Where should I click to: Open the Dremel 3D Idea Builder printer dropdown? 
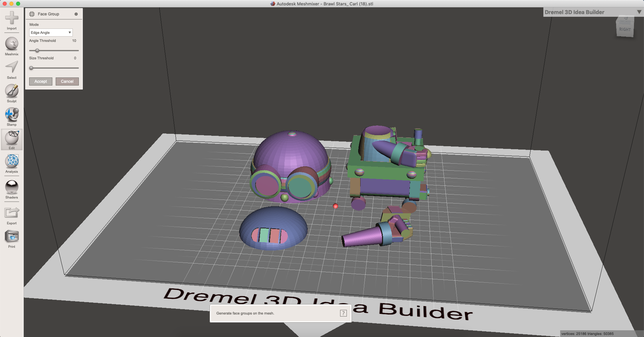click(638, 12)
